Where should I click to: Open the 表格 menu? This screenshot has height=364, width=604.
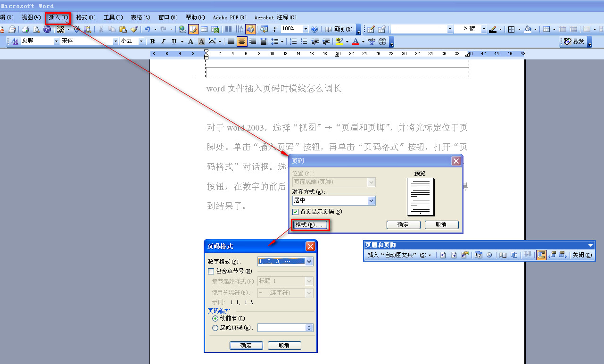coord(140,17)
